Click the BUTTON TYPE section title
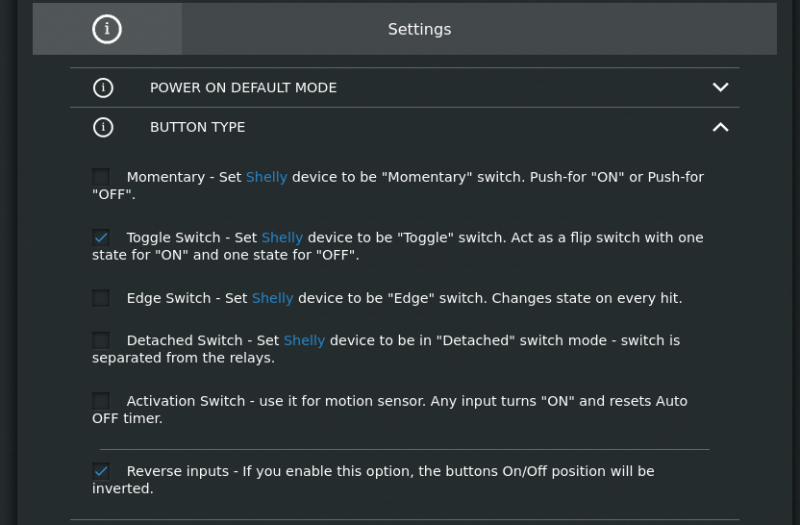This screenshot has width=800, height=525. coord(197,127)
